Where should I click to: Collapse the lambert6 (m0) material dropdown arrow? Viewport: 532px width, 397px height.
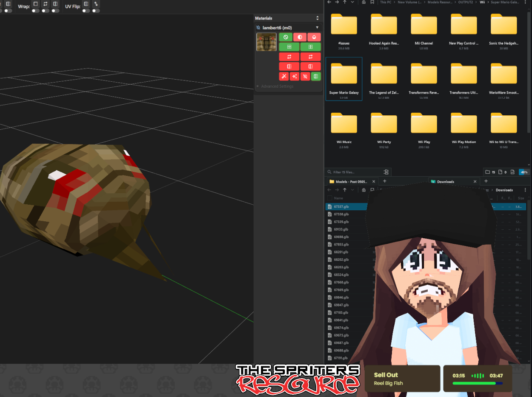tap(317, 28)
